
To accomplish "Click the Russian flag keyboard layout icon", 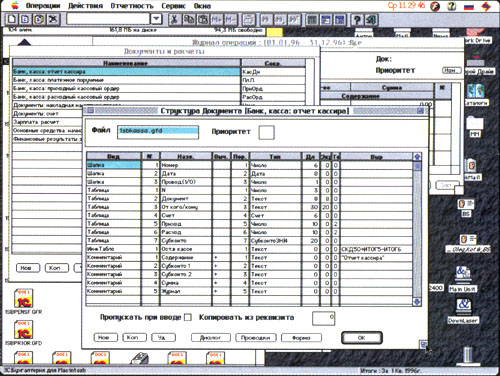I will [469, 6].
